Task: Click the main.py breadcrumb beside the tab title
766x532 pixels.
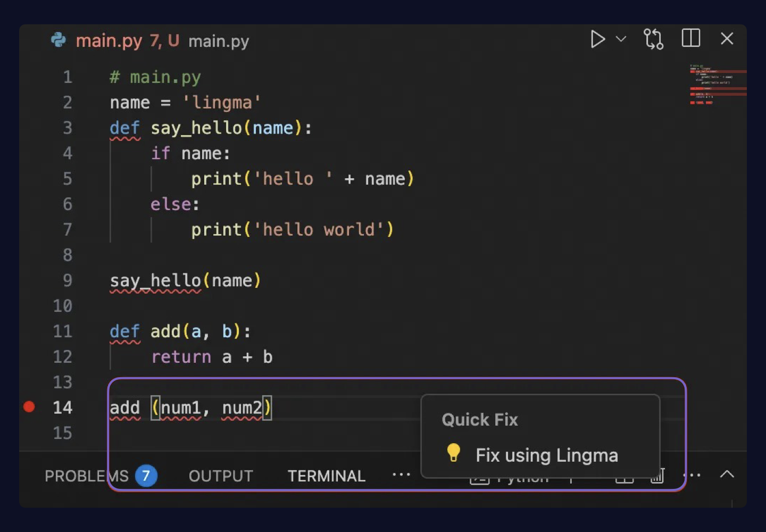Action: (x=219, y=41)
